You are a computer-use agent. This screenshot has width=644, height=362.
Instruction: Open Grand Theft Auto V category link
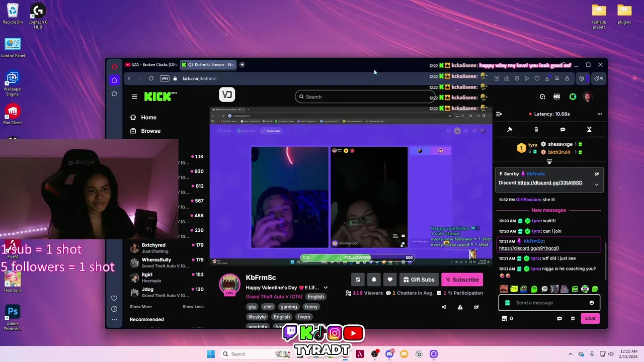pyautogui.click(x=274, y=297)
